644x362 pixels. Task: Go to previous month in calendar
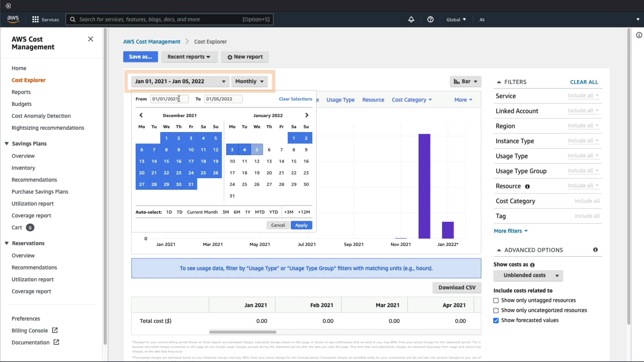[141, 115]
